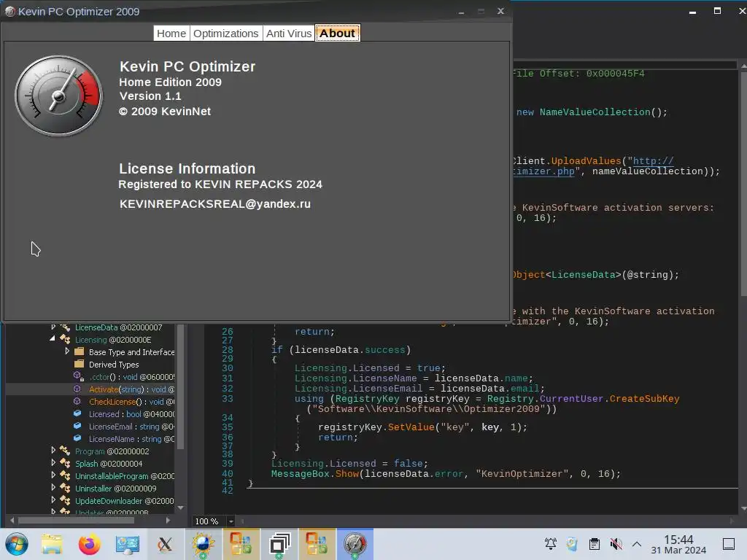This screenshot has width=747, height=560.
Task: Expand the LicenseData class node
Action: click(53, 327)
